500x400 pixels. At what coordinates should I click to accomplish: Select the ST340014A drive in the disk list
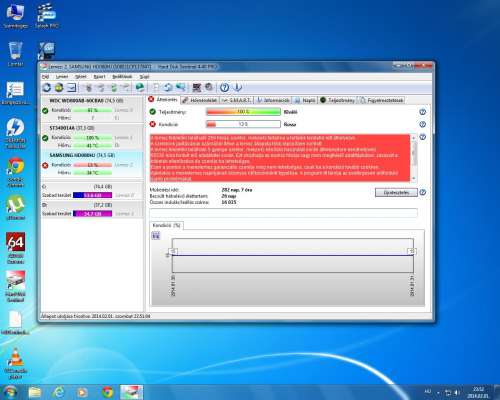click(92, 137)
